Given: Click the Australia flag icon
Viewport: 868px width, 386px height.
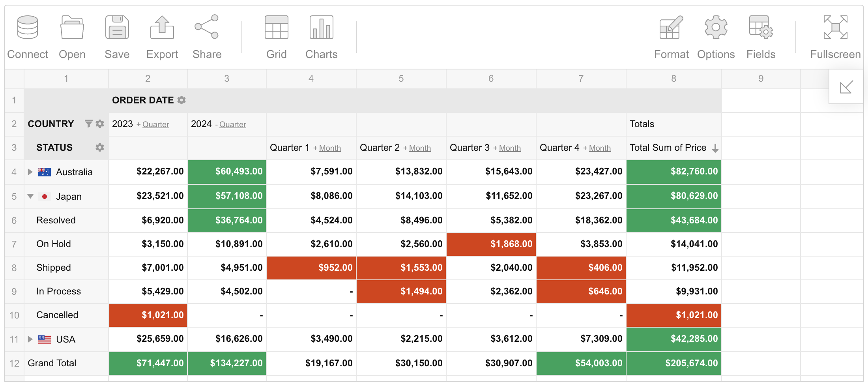Looking at the screenshot, I should pos(45,172).
